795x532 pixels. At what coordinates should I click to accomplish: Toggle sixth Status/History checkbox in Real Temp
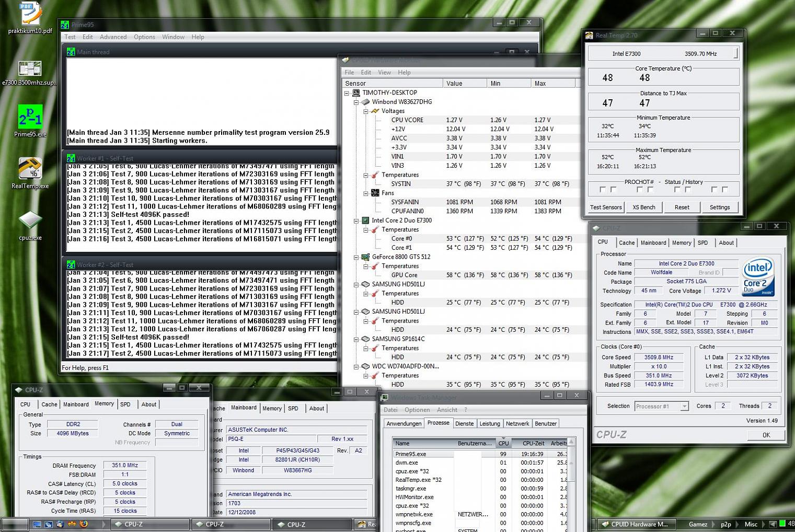[688, 190]
